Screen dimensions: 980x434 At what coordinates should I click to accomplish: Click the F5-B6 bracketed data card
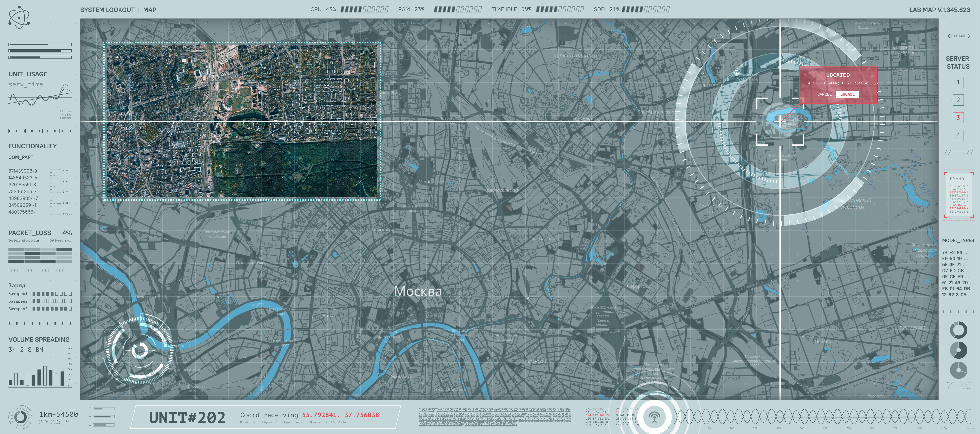coord(959,194)
